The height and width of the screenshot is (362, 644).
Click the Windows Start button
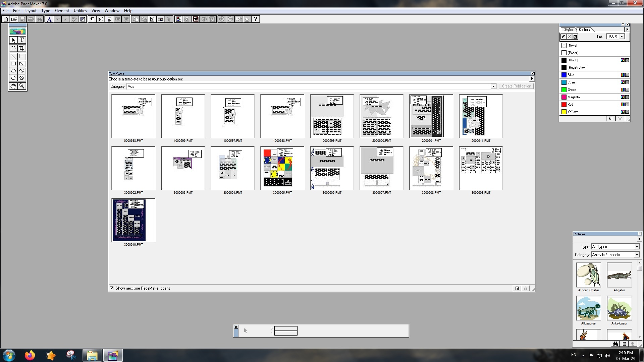(9, 355)
